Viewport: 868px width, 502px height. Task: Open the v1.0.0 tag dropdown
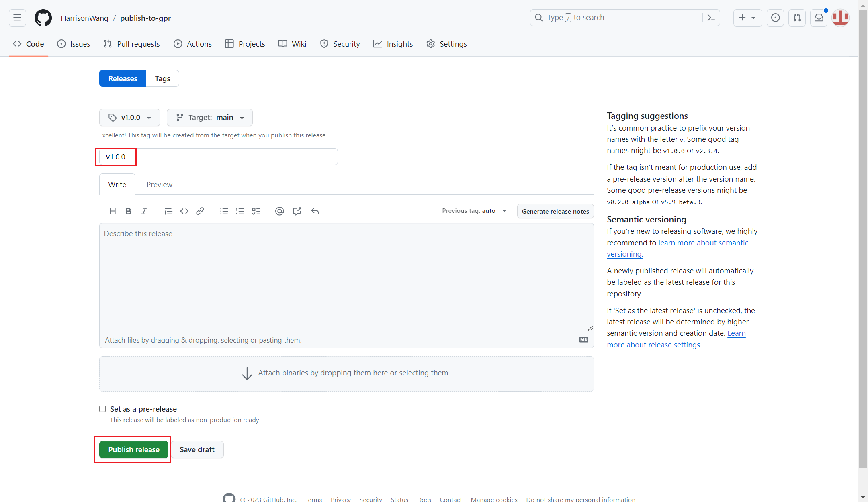click(x=129, y=117)
